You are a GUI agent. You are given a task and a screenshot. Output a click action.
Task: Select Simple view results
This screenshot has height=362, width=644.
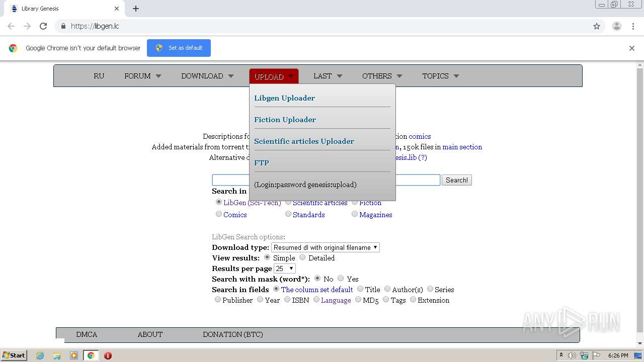[267, 257]
